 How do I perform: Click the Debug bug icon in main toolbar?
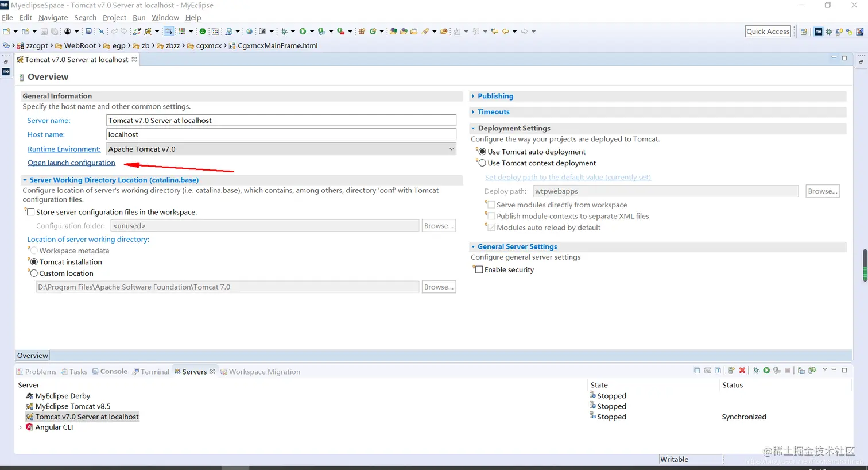(284, 32)
